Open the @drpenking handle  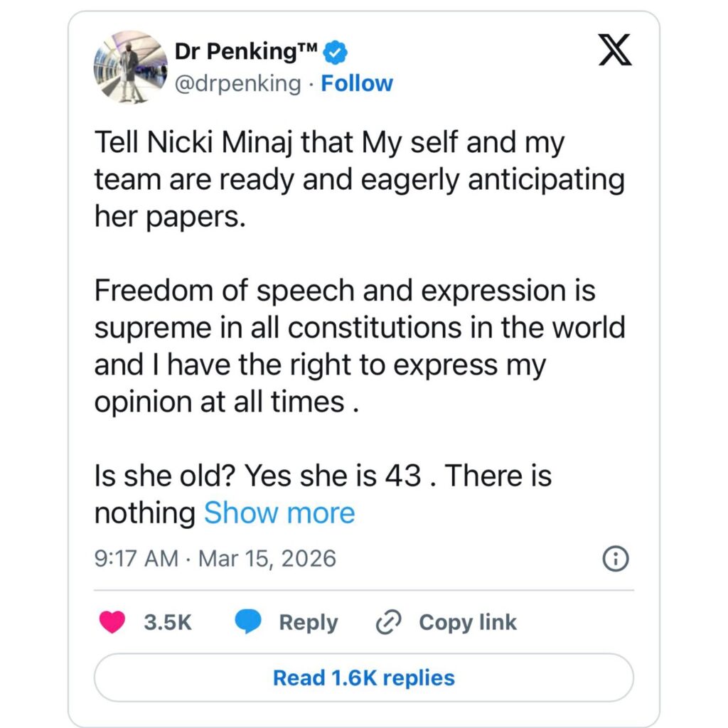(238, 83)
